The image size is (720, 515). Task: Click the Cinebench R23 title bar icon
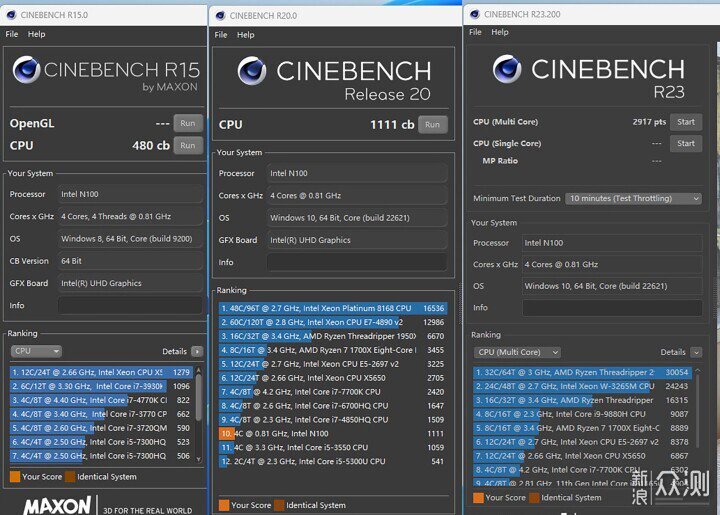(475, 14)
